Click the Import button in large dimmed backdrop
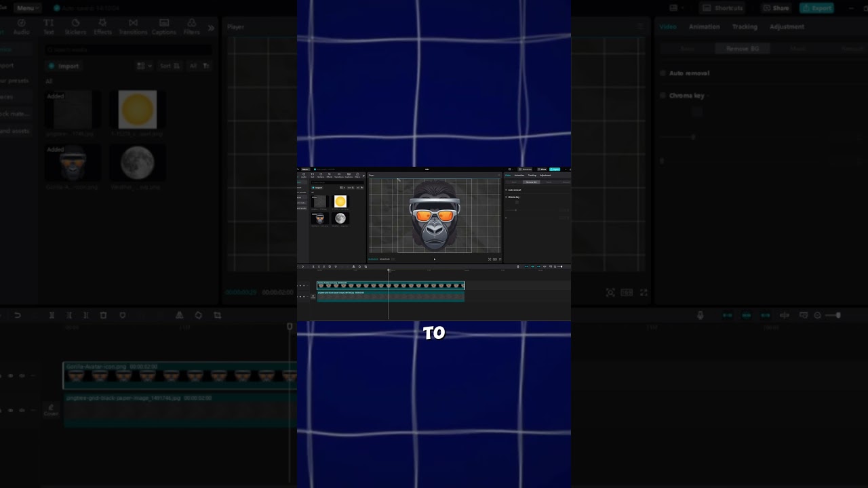This screenshot has width=868, height=488. (x=64, y=66)
